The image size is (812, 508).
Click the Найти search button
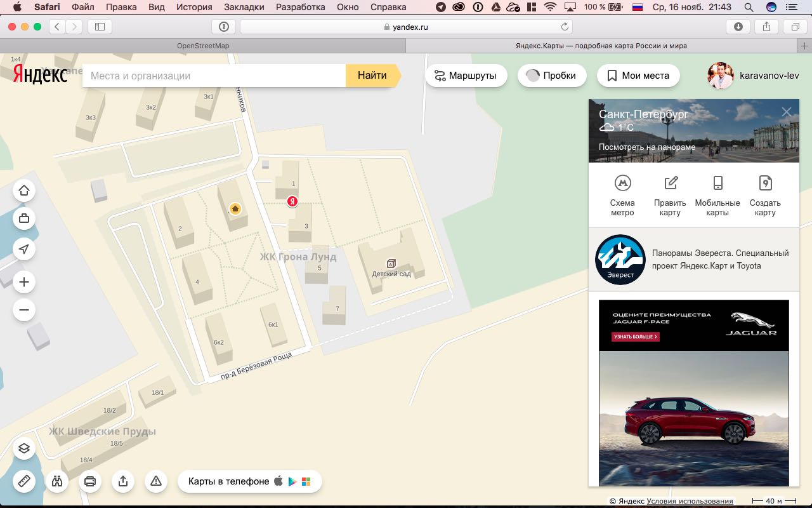pyautogui.click(x=372, y=76)
